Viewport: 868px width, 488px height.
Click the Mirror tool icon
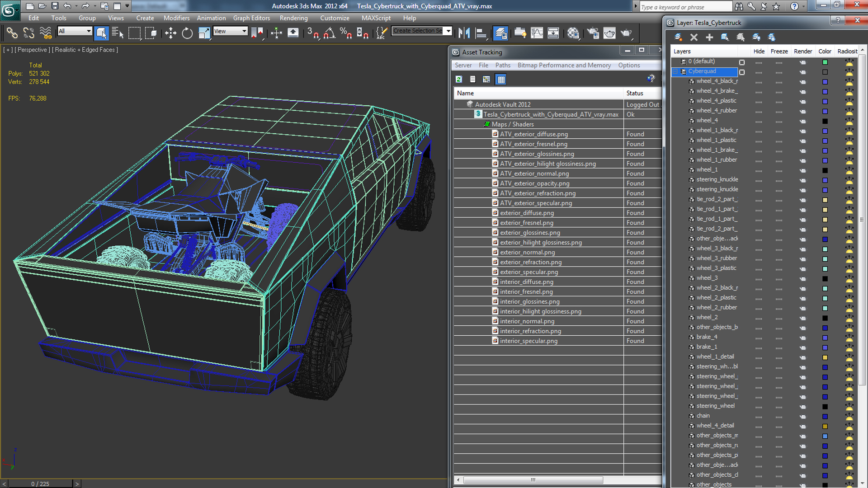pos(464,33)
